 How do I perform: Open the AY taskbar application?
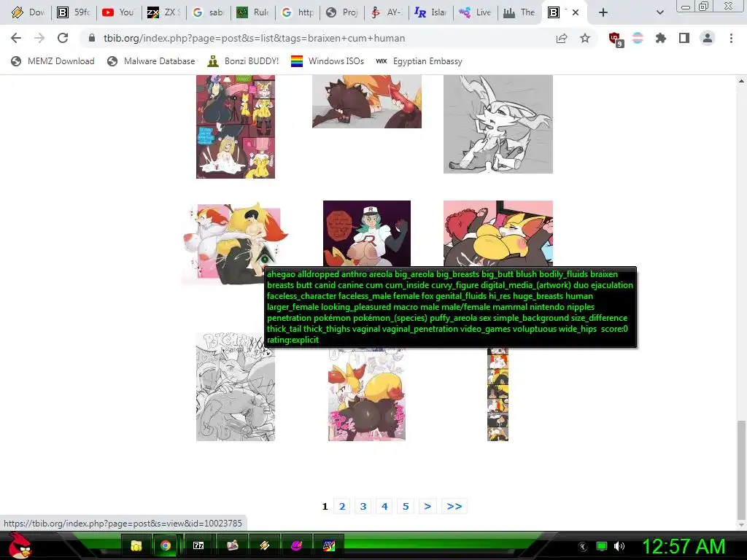coord(329,545)
